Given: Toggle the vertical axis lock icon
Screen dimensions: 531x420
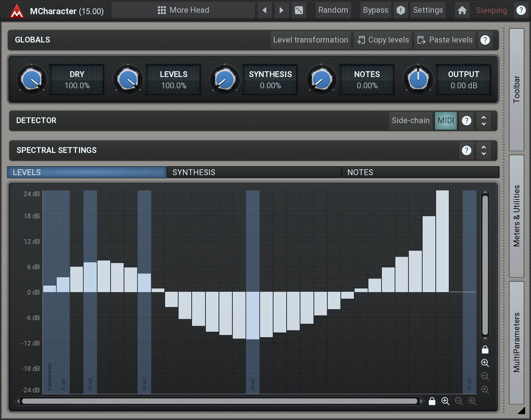Looking at the screenshot, I should tap(485, 350).
